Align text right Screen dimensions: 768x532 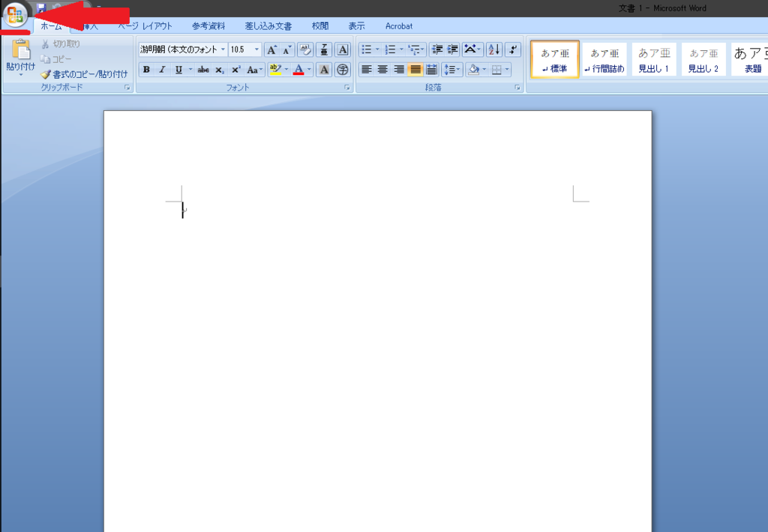(x=399, y=70)
